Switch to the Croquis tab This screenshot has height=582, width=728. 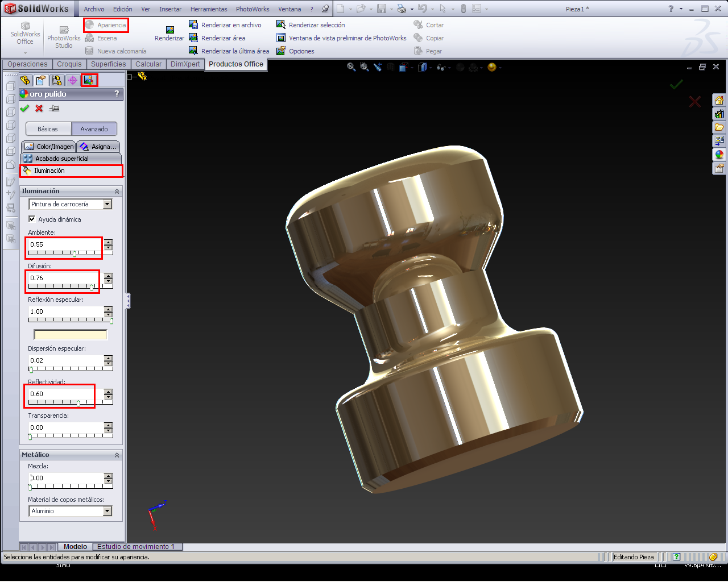[x=69, y=64]
